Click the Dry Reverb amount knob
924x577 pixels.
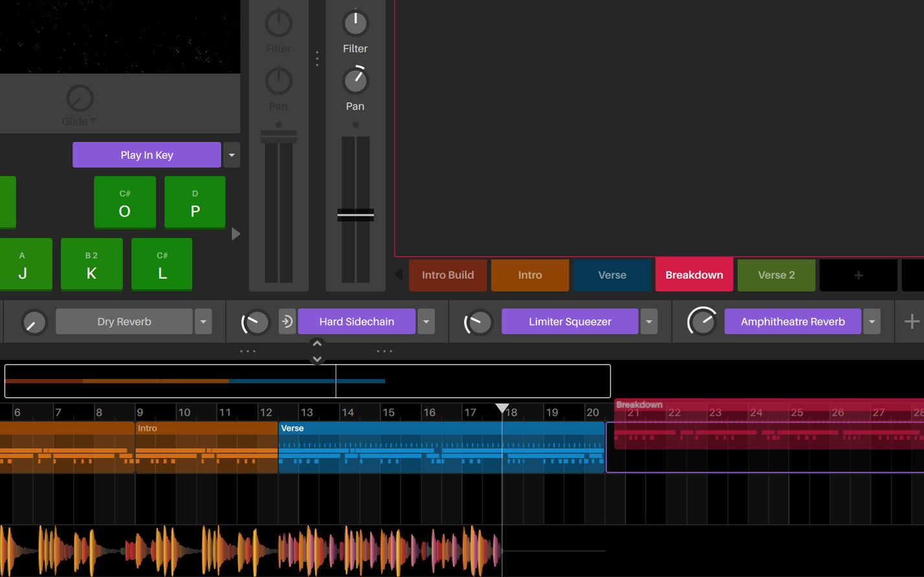tap(34, 321)
